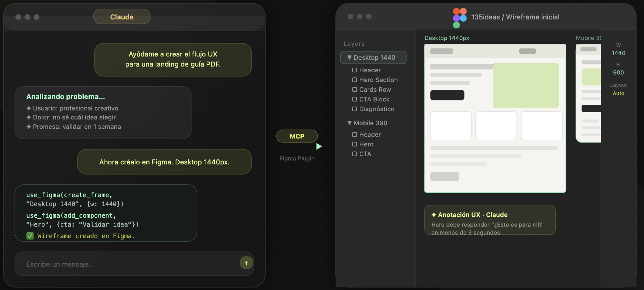Click the send message arrow button
Image resolution: width=644 pixels, height=290 pixels.
pos(246,263)
